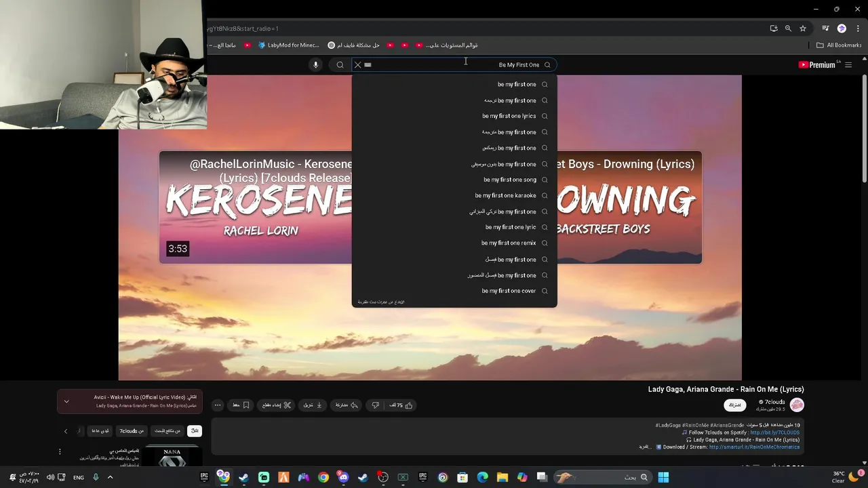Click the voice search microphone icon
The image size is (868, 488).
click(315, 65)
